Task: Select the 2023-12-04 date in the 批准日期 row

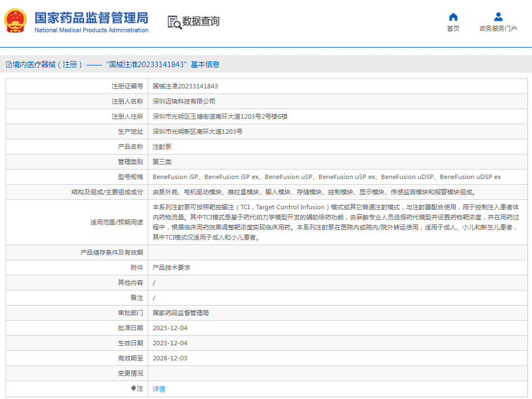Action: pyautogui.click(x=170, y=328)
